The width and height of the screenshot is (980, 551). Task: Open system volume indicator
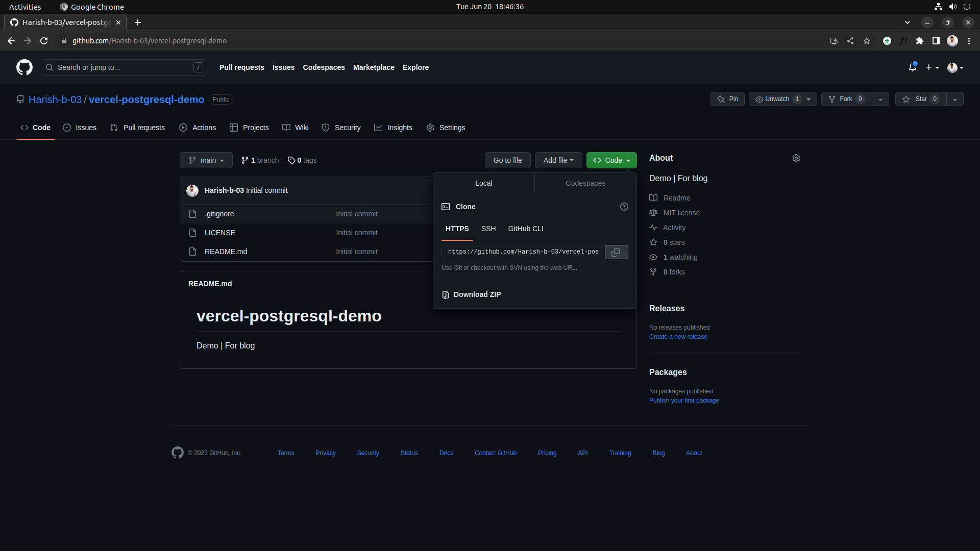coord(952,7)
